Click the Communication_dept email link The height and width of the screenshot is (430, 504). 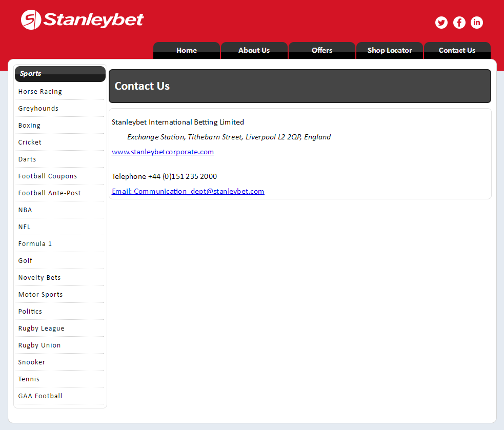(188, 192)
